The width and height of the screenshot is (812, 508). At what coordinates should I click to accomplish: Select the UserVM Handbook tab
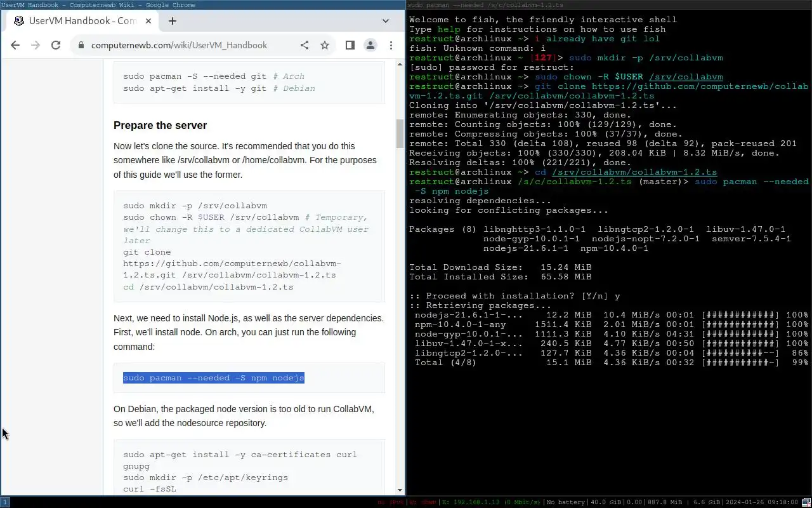pyautogui.click(x=83, y=21)
